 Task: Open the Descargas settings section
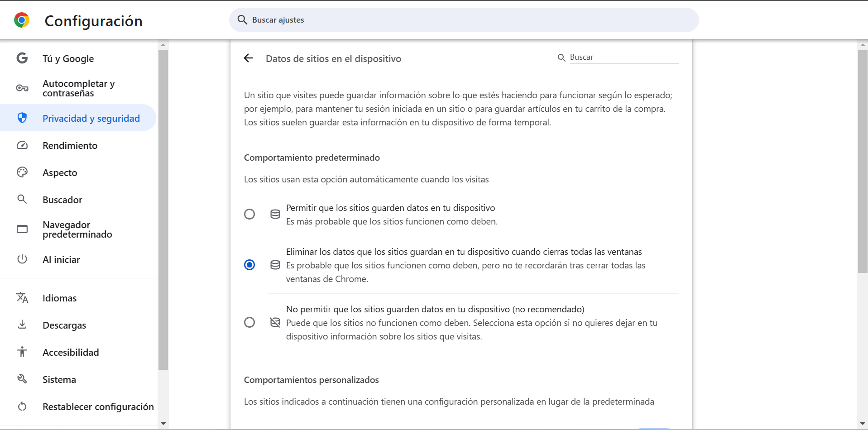[x=64, y=325]
